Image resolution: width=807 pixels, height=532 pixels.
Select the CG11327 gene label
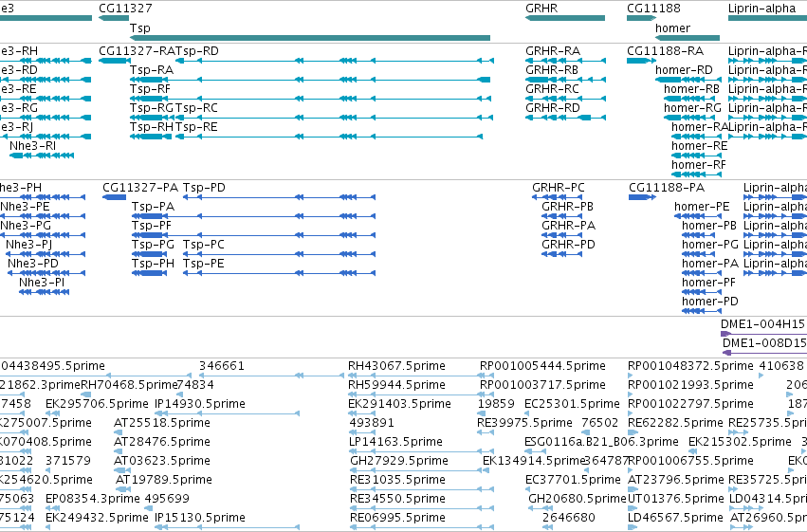[x=125, y=9]
